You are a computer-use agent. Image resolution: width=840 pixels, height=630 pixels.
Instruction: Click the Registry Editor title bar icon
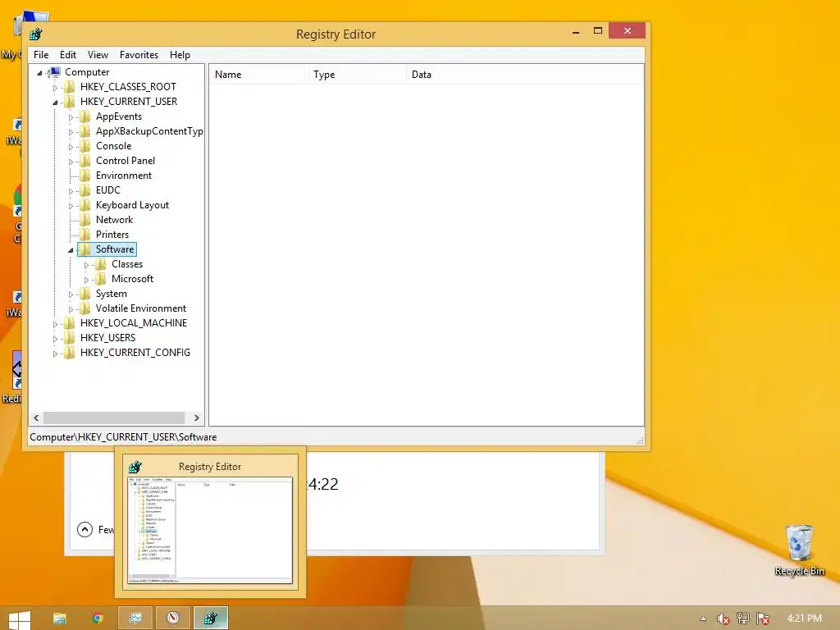click(36, 34)
